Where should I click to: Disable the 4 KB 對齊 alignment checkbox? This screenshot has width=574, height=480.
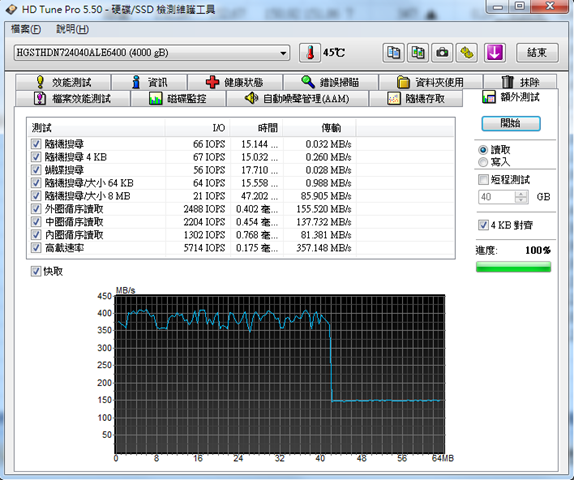click(483, 225)
